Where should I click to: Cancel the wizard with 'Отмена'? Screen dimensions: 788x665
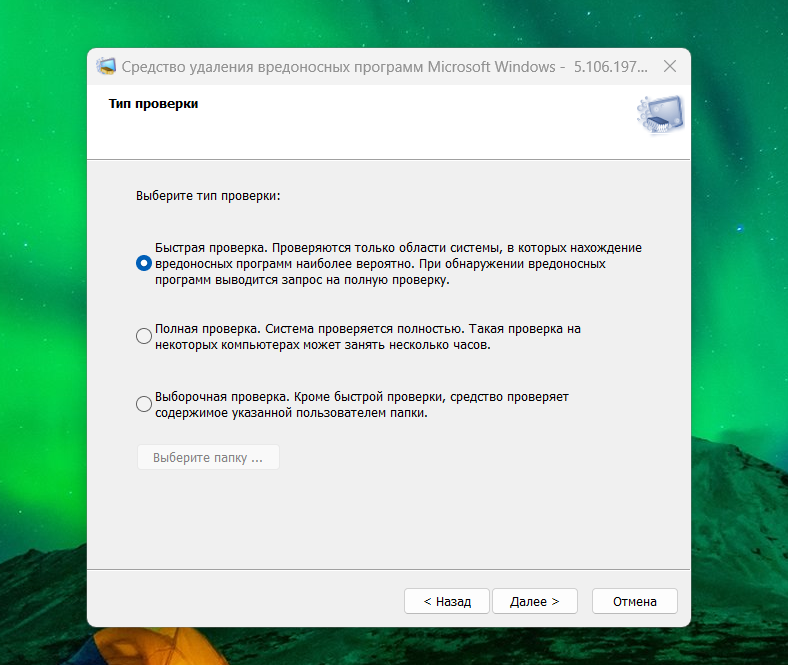coord(635,601)
